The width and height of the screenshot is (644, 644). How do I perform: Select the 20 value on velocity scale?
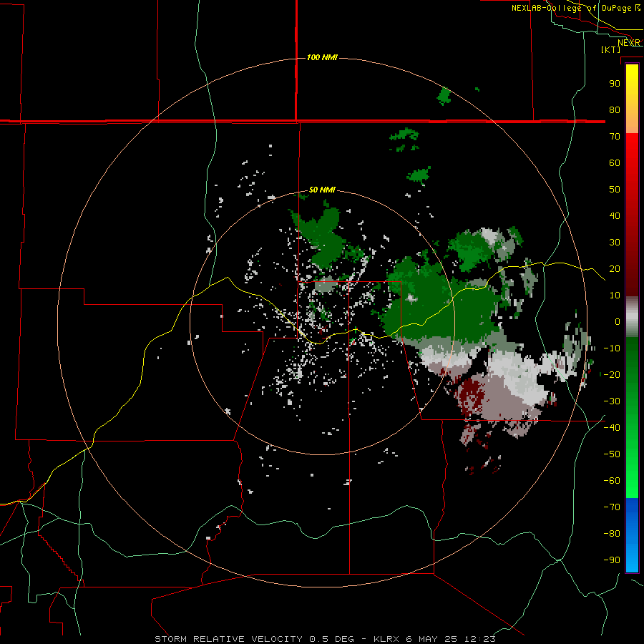[615, 268]
